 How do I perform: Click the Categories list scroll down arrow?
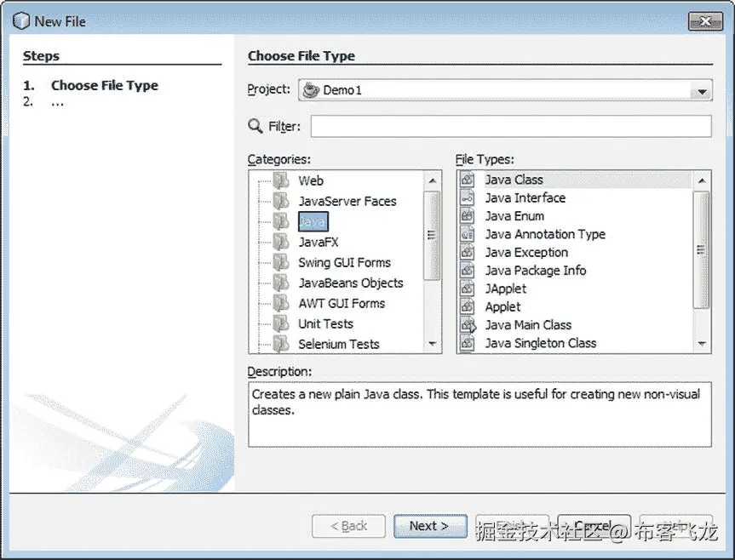tap(432, 344)
